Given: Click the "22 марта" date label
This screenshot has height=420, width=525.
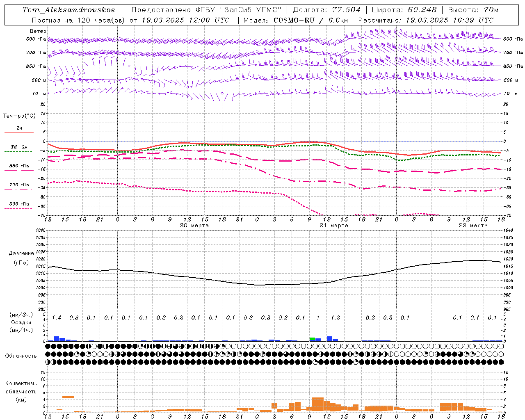Looking at the screenshot, I should [x=473, y=226].
